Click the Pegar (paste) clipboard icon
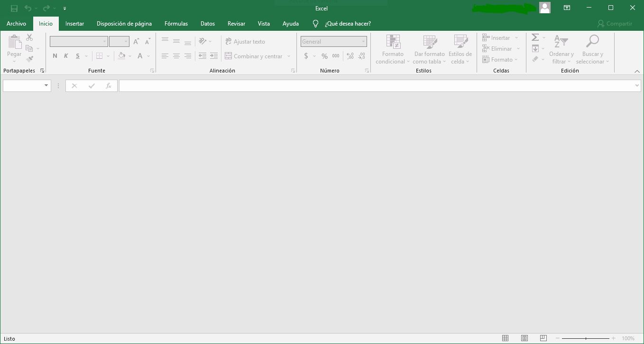 (14, 43)
